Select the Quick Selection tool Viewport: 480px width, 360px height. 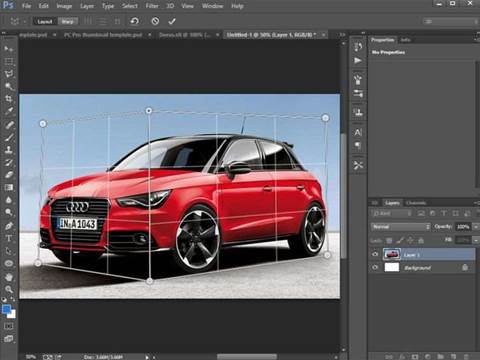pyautogui.click(x=8, y=86)
